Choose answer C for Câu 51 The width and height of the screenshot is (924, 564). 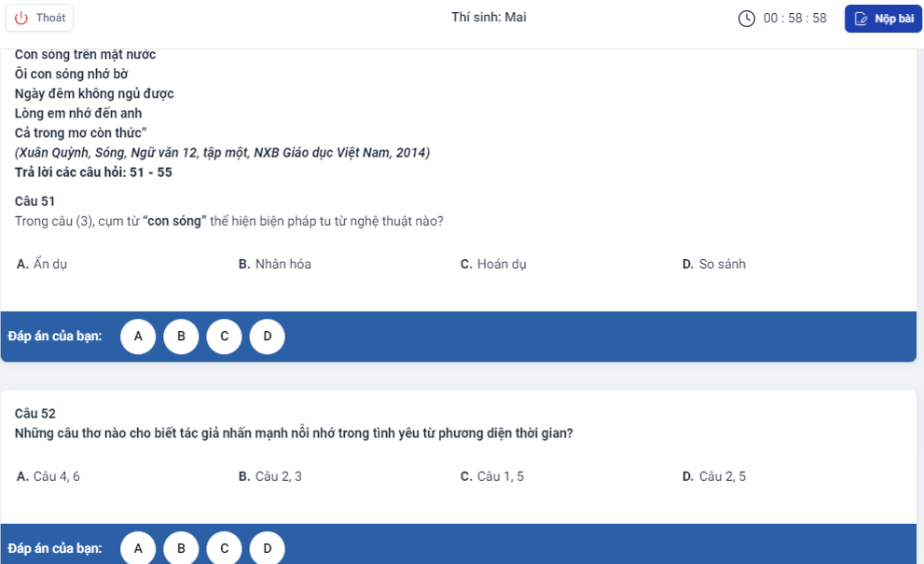point(224,336)
